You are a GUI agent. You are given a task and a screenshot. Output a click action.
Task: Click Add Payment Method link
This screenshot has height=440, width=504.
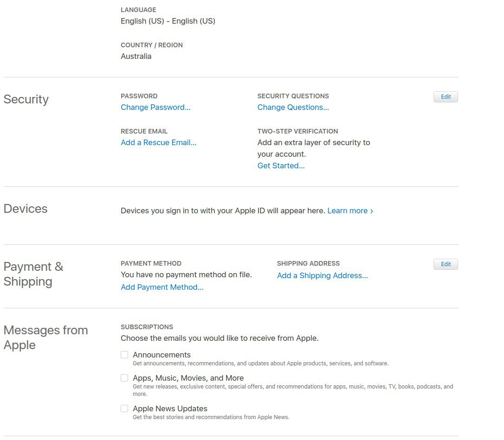coord(162,287)
